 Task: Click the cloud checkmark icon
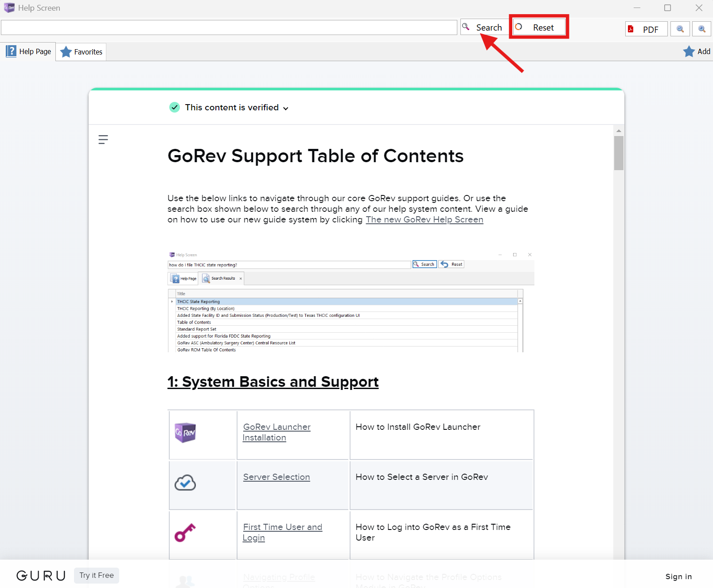click(185, 483)
